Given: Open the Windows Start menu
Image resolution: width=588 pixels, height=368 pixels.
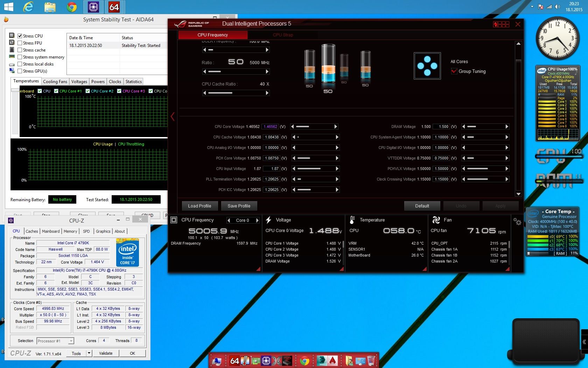Looking at the screenshot, I should click(8, 7).
